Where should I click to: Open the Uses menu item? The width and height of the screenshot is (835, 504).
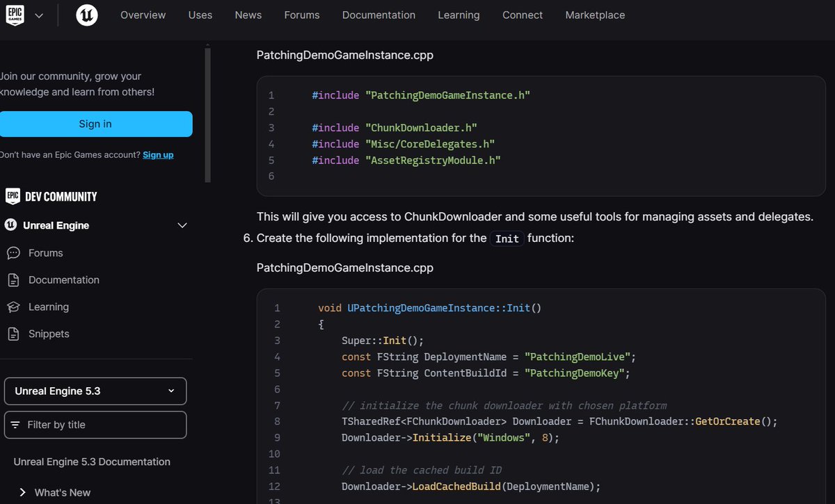click(200, 15)
